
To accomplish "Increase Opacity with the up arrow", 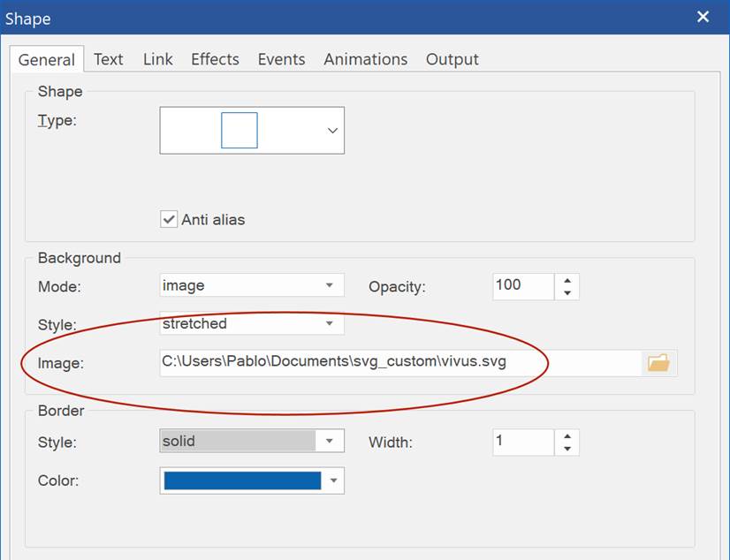I will pyautogui.click(x=567, y=280).
